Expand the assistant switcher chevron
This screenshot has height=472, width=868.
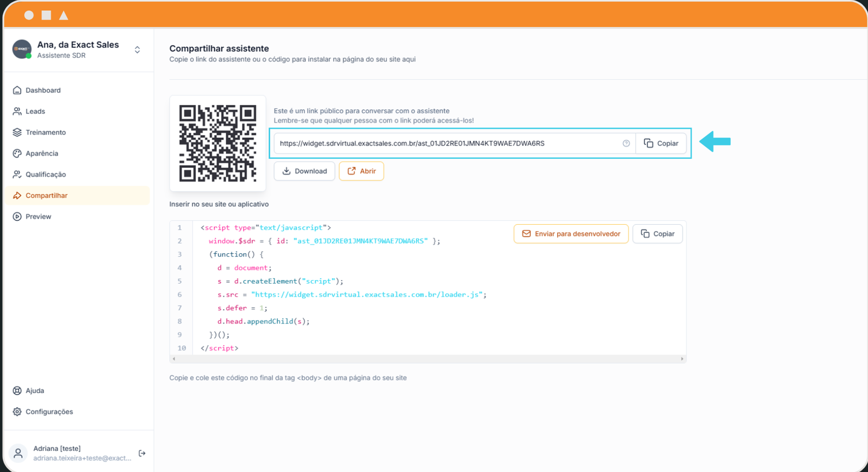click(137, 50)
